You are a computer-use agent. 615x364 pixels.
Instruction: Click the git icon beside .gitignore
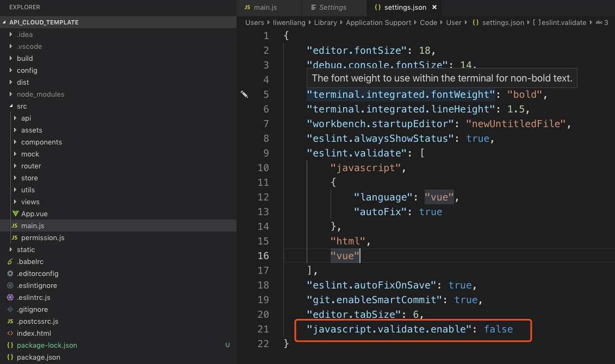click(10, 310)
